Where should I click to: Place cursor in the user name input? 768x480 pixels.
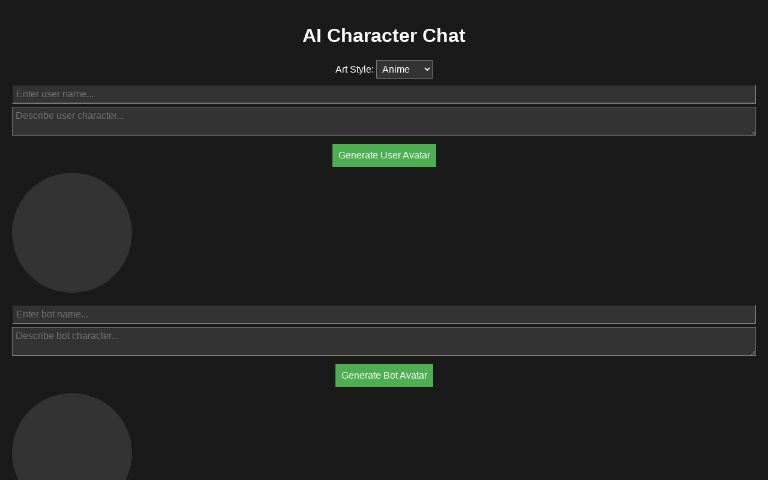click(383, 94)
